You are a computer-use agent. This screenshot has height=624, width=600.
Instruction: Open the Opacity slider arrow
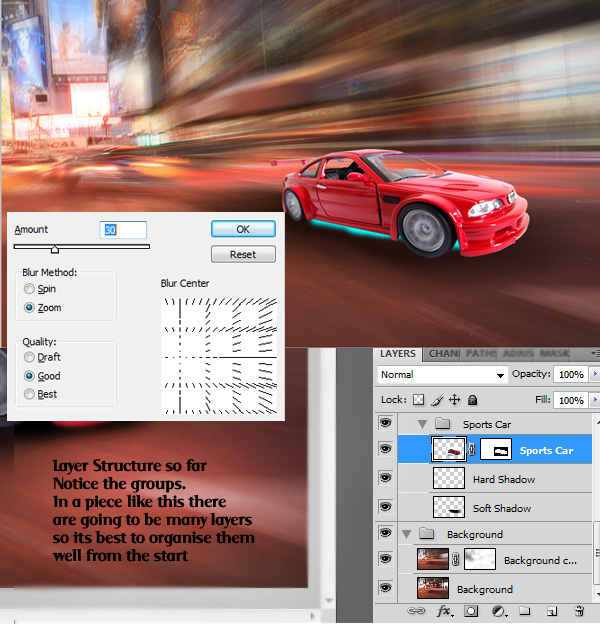point(595,374)
